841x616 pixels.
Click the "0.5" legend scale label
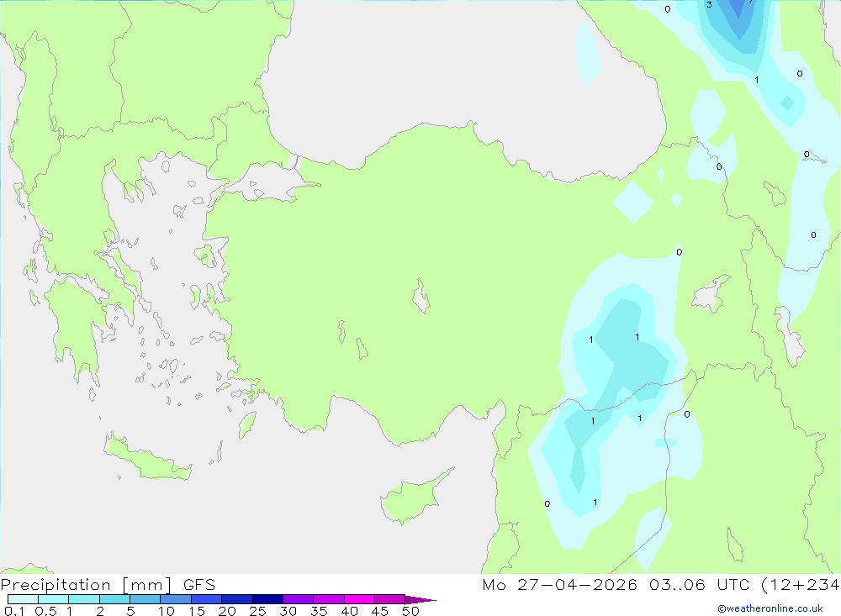click(x=45, y=611)
